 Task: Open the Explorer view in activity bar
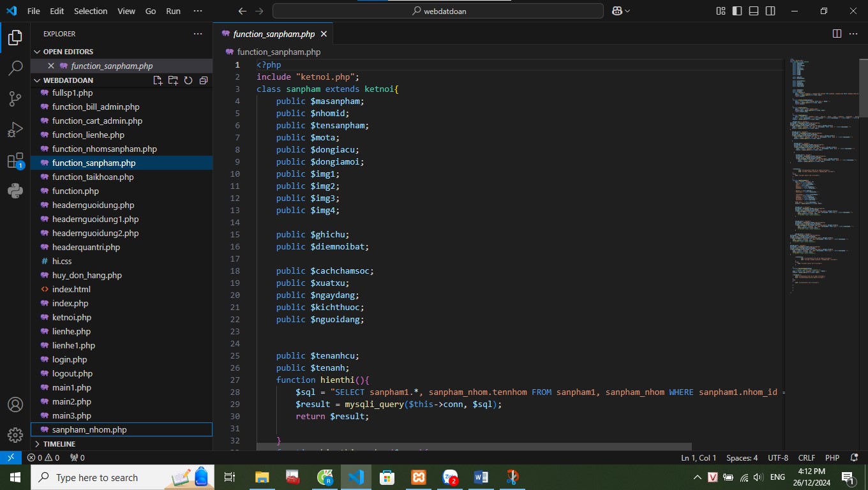click(15, 38)
